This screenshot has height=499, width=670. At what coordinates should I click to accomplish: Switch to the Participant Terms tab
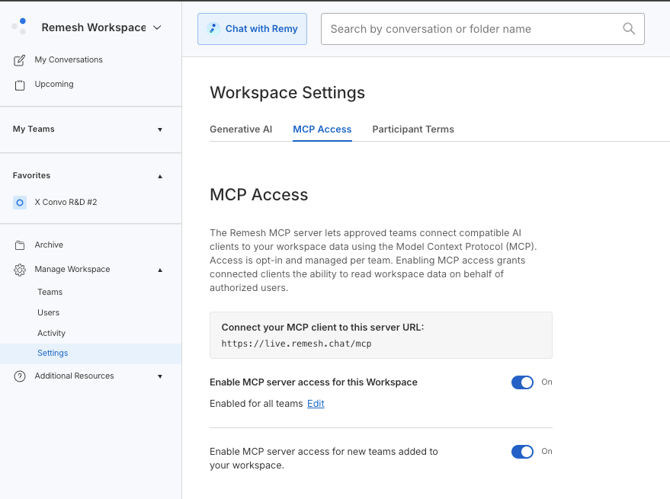[x=413, y=129]
